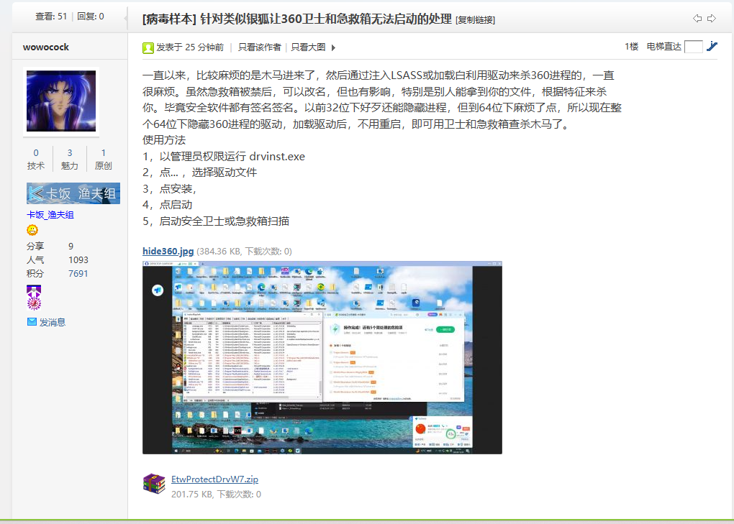Viewport: 734px width, 524px height.
Task: Click step 3 点安装 line
Action: [169, 188]
